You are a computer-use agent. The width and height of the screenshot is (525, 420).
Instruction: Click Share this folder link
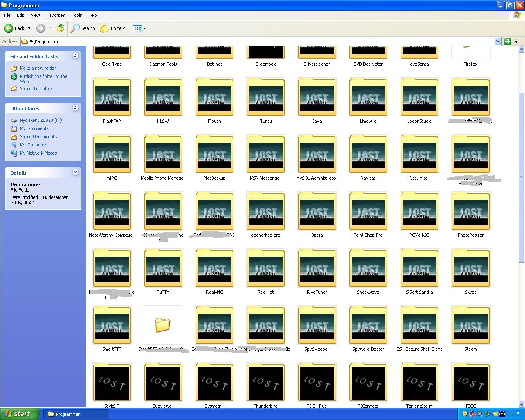coord(36,89)
